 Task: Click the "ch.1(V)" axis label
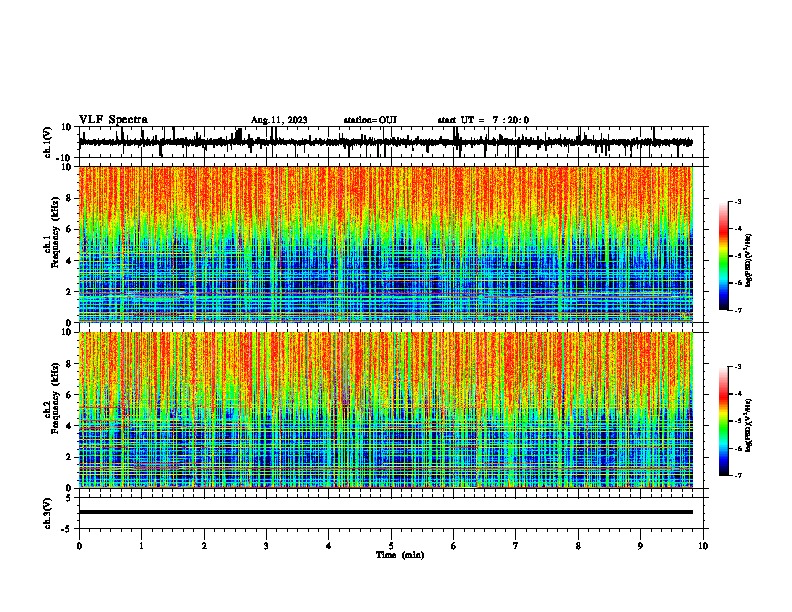pos(48,142)
